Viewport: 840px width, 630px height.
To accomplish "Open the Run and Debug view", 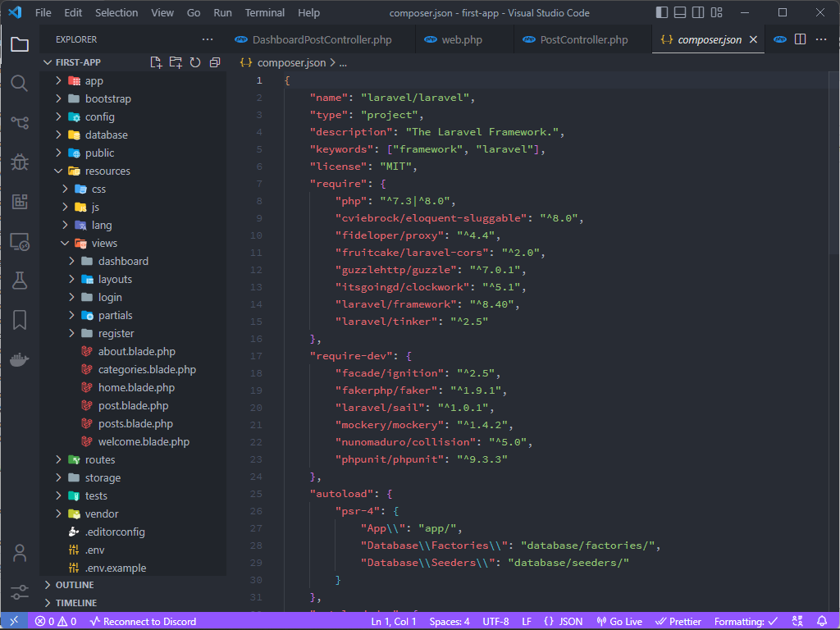I will coord(20,161).
